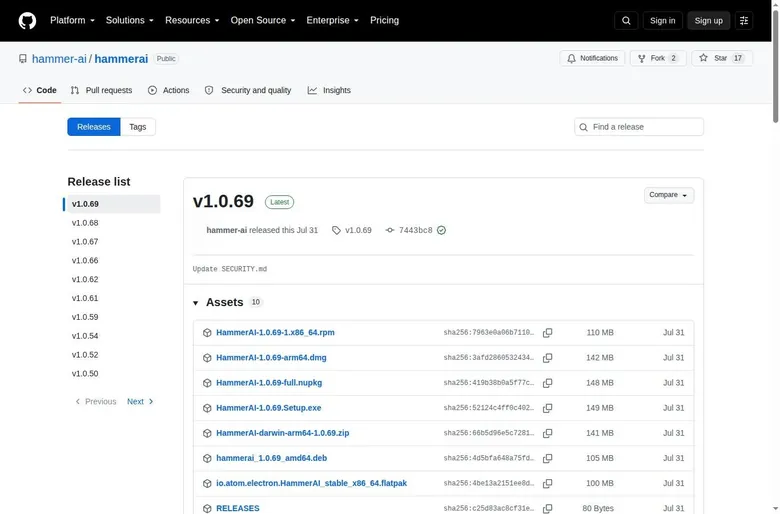Open the hammer-ai owner link
The image size is (780, 514).
(59, 59)
